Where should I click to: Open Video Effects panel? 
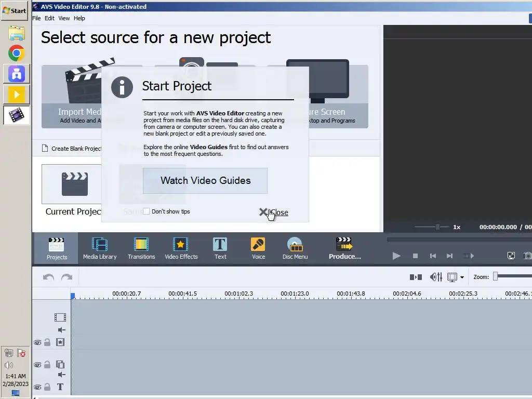click(x=181, y=249)
